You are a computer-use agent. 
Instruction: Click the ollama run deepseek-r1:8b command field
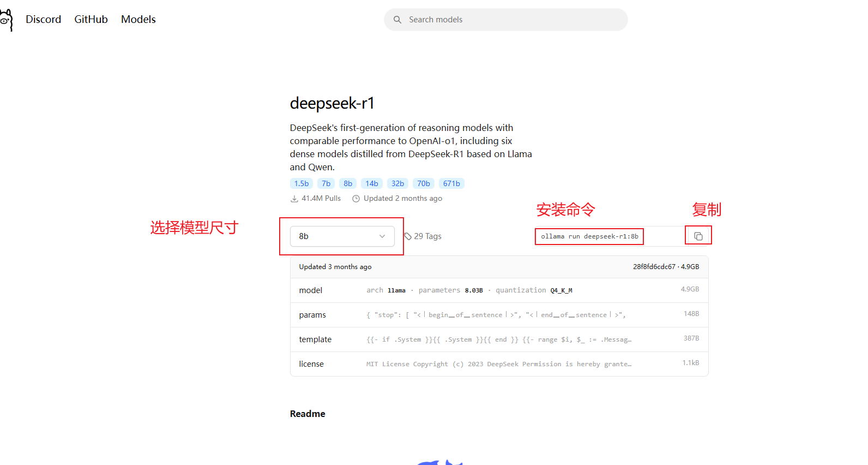click(610, 236)
